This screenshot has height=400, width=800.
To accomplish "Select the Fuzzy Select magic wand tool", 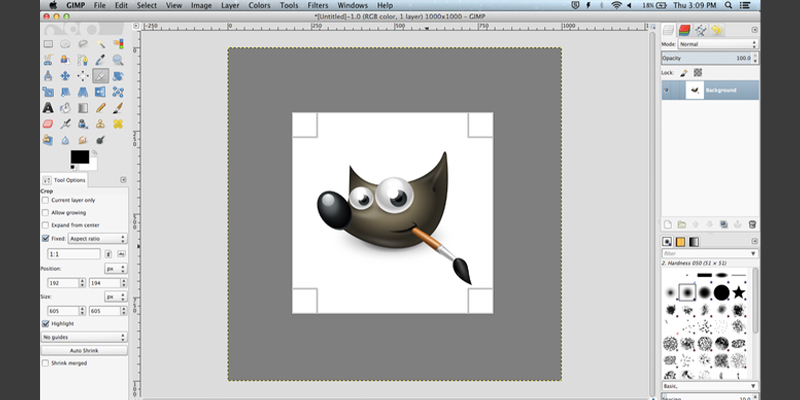I will point(101,44).
